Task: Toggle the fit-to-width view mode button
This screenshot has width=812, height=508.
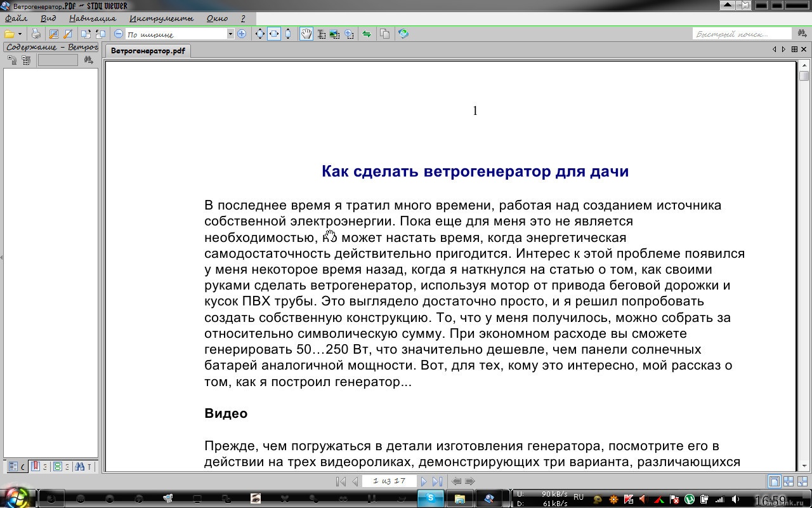Action: click(274, 34)
